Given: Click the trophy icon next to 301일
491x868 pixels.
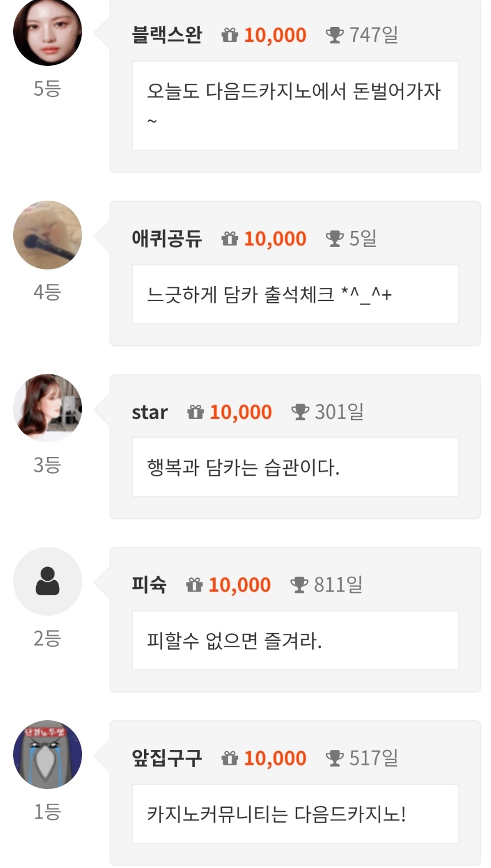Looking at the screenshot, I should point(300,412).
